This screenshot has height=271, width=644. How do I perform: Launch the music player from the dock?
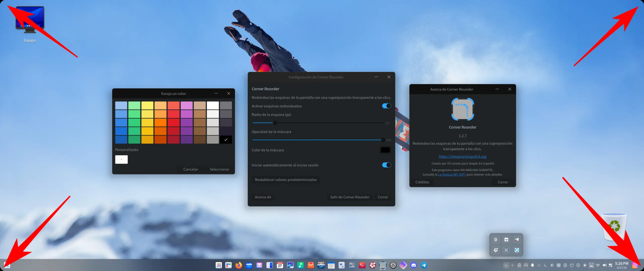pos(300,265)
